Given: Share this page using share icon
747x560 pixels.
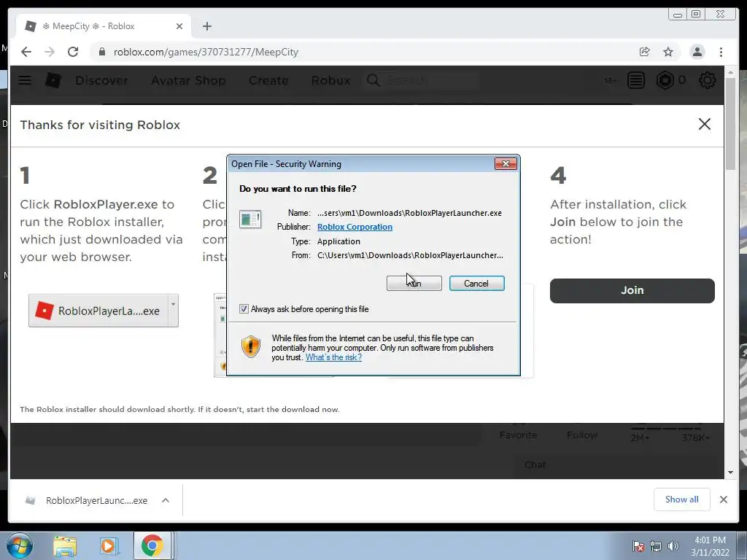Looking at the screenshot, I should 645,52.
